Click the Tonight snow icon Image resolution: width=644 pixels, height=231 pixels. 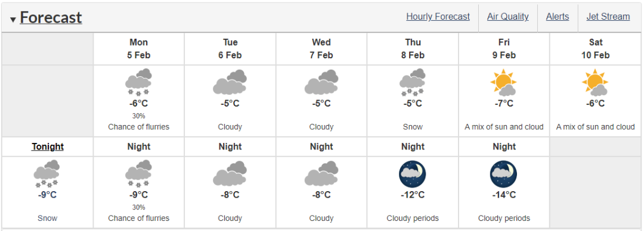tap(47, 174)
